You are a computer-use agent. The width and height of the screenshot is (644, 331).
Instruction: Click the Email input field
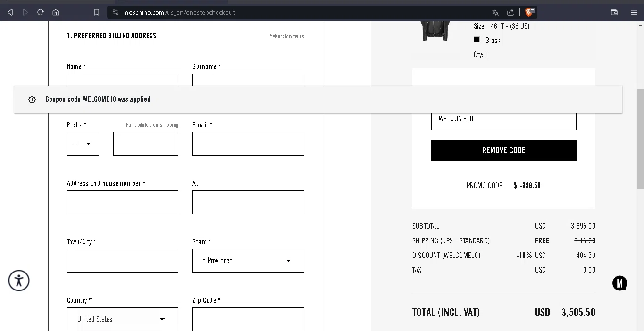[x=248, y=144]
